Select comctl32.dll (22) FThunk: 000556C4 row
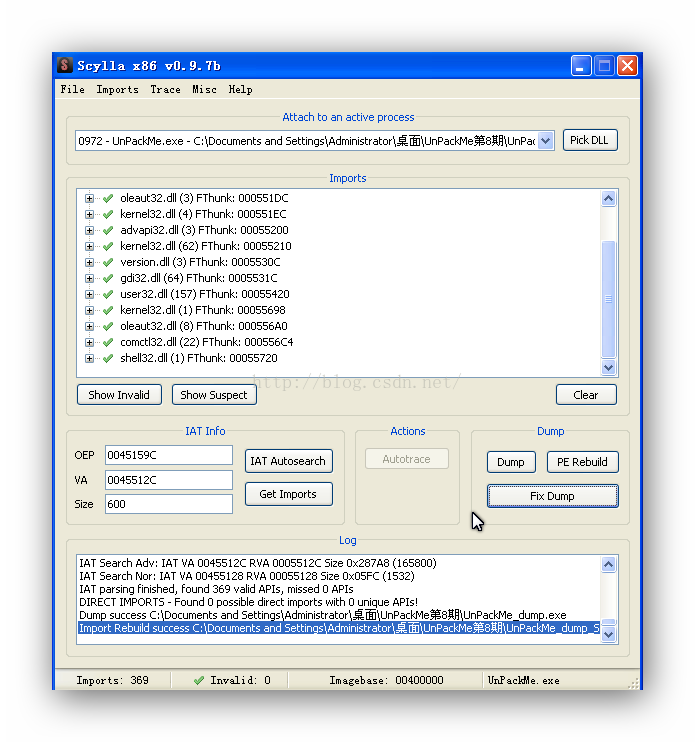Screen dimensions: 695x742 206,342
